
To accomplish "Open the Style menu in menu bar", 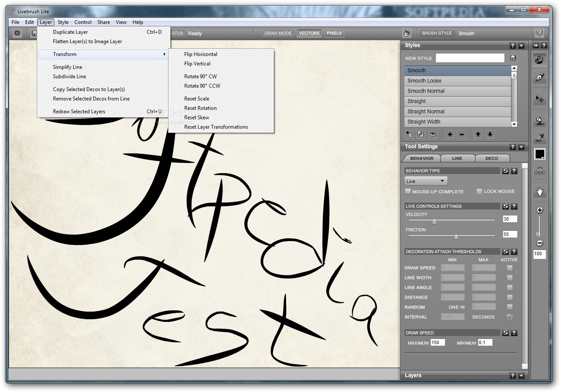I will coord(63,22).
